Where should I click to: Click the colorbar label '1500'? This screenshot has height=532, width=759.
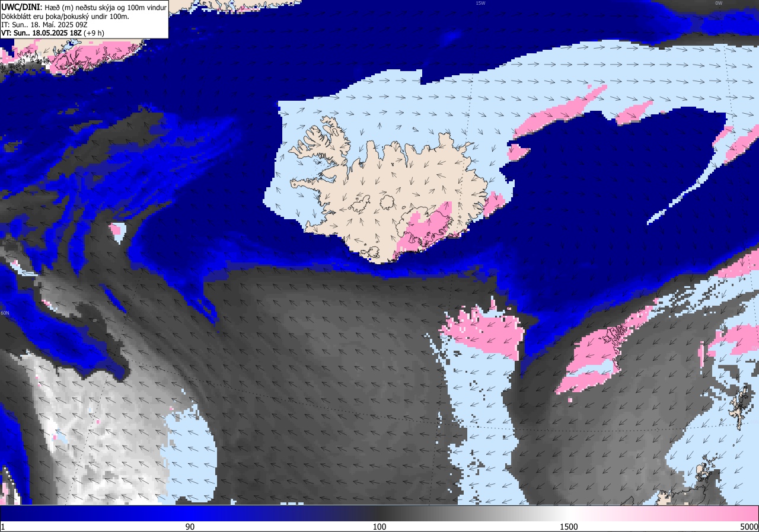click(x=569, y=527)
